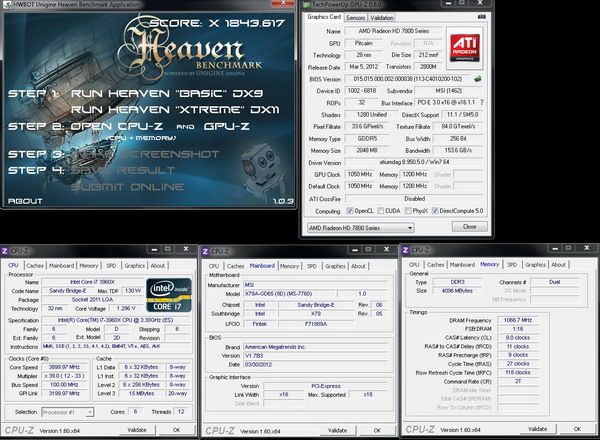Screen dimensions: 600x440
Task: Switch to the Validation tab in GPU-Z
Action: [382, 18]
